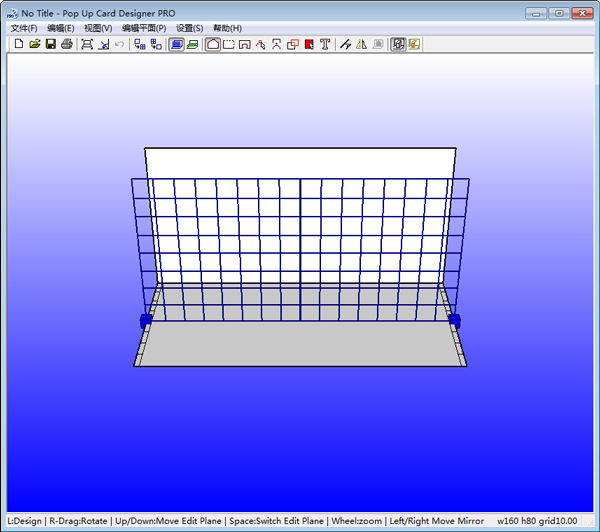Click the application icon in the title bar

click(x=12, y=13)
